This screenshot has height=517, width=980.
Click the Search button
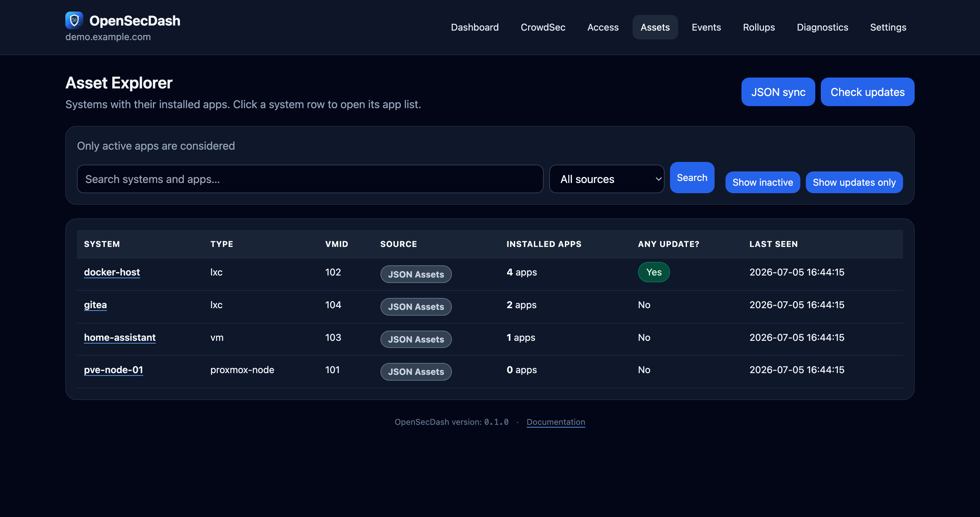[x=692, y=178]
